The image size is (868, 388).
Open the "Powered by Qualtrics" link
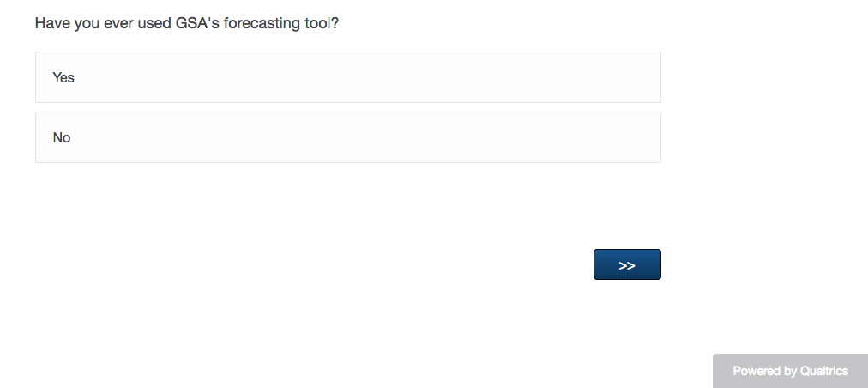tap(790, 371)
